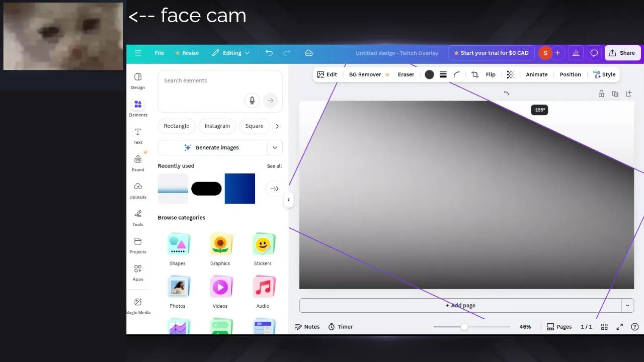The width and height of the screenshot is (644, 362).
Task: Select the Rectangle suggestion chip
Action: pyautogui.click(x=177, y=126)
